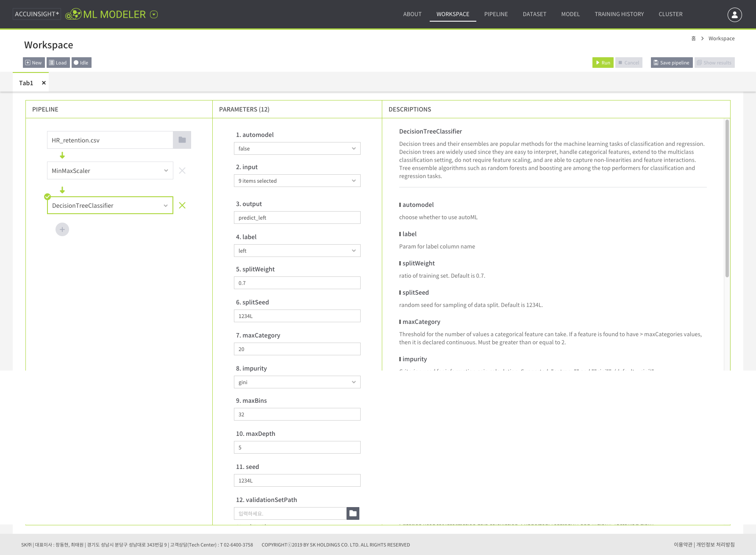Open the DATASET section
Image resolution: width=756 pixels, height=555 pixels.
(x=534, y=14)
